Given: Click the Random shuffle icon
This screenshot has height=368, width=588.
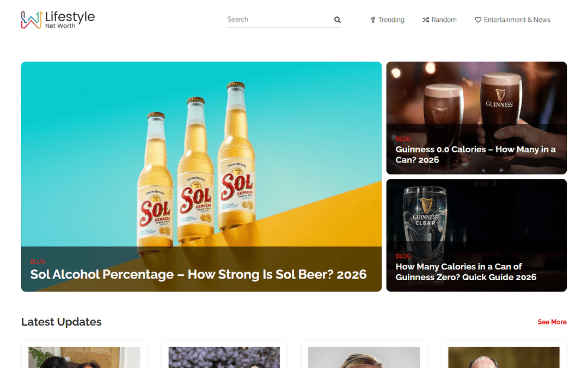Looking at the screenshot, I should [x=425, y=20].
